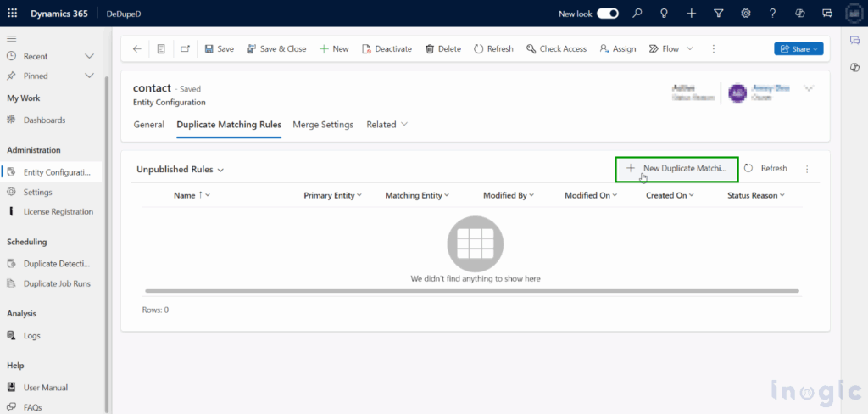Viewport: 868px width, 414px height.
Task: Toggle the New look switch
Action: [x=607, y=14]
